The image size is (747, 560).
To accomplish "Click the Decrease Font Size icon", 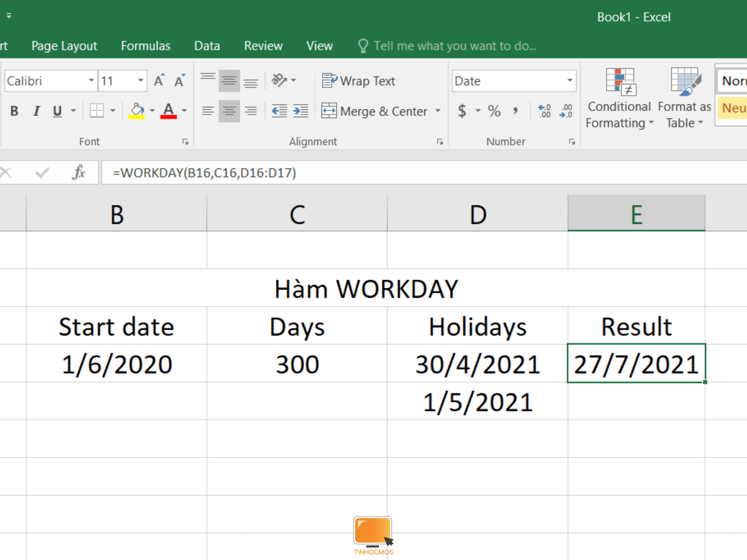I will pos(180,81).
